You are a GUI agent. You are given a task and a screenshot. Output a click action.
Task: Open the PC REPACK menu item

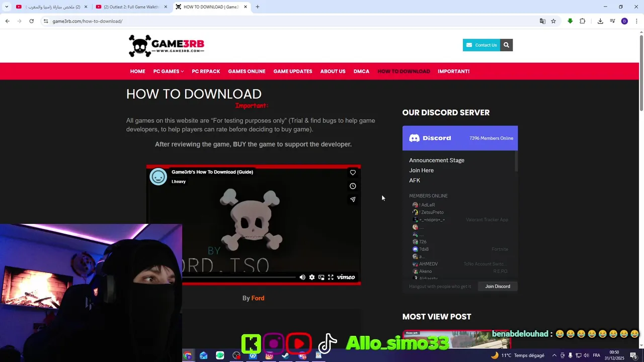(x=206, y=71)
